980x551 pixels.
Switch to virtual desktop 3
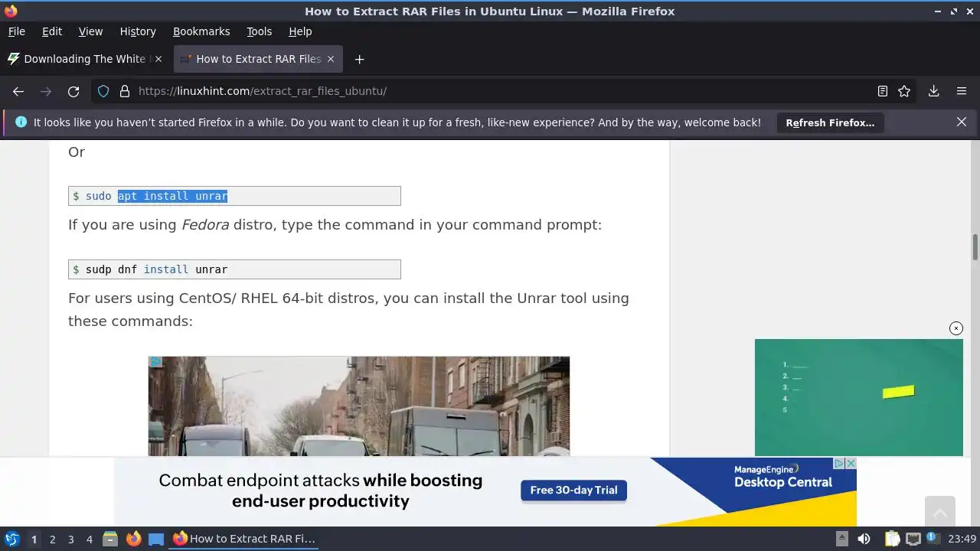pyautogui.click(x=70, y=539)
